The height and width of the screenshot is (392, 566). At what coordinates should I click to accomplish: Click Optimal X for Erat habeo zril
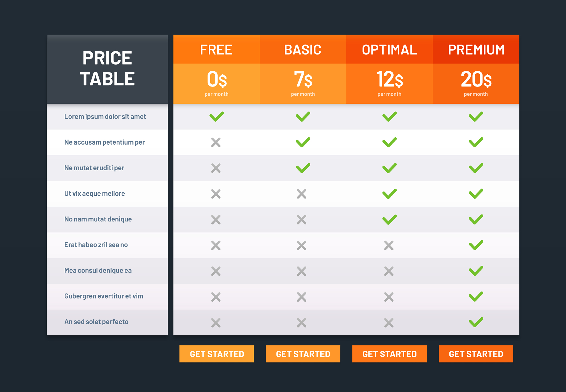(389, 245)
